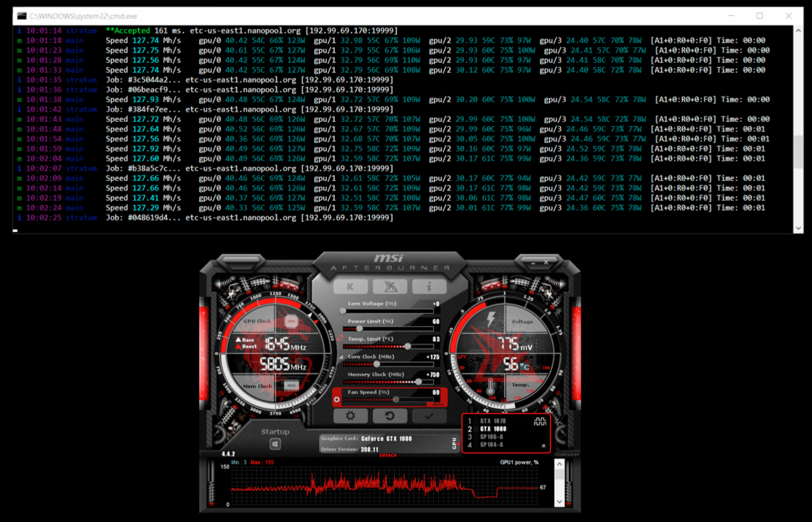This screenshot has width=812, height=522.
Task: Click the cmd.exe icon in the title bar
Action: point(22,16)
